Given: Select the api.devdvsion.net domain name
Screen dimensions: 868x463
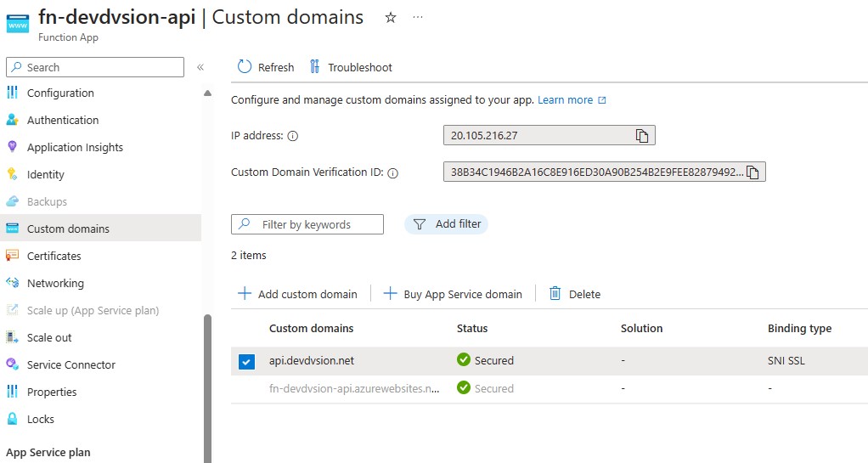Looking at the screenshot, I should [x=312, y=360].
